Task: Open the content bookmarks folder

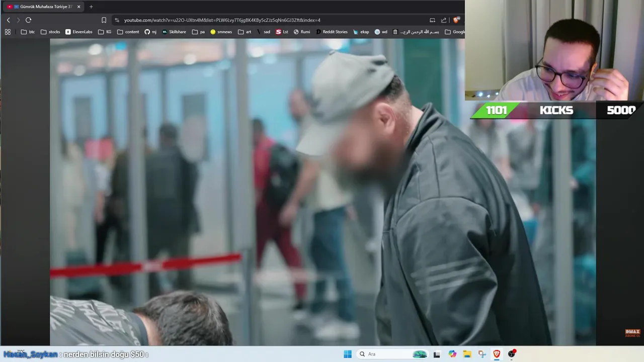Action: click(128, 32)
